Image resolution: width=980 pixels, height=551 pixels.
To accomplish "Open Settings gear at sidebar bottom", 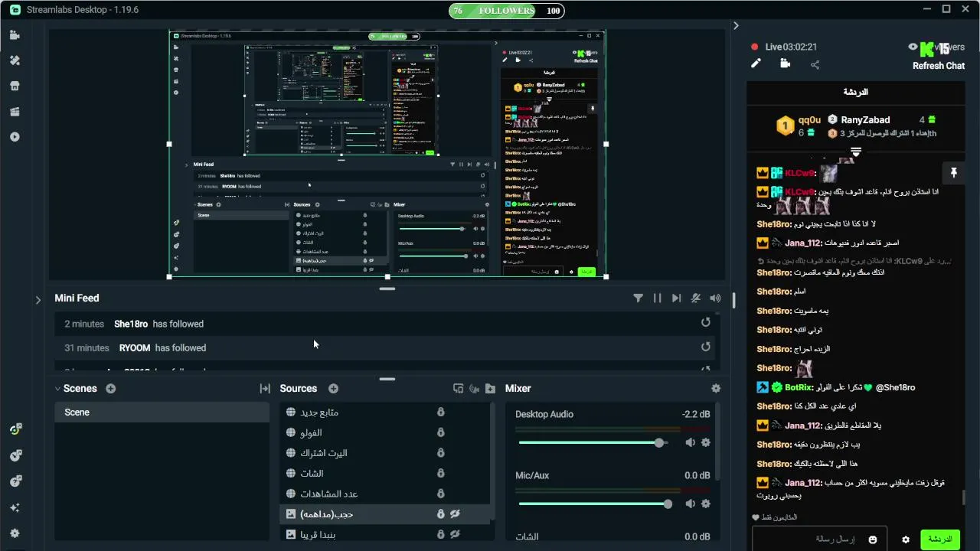I will tap(15, 533).
